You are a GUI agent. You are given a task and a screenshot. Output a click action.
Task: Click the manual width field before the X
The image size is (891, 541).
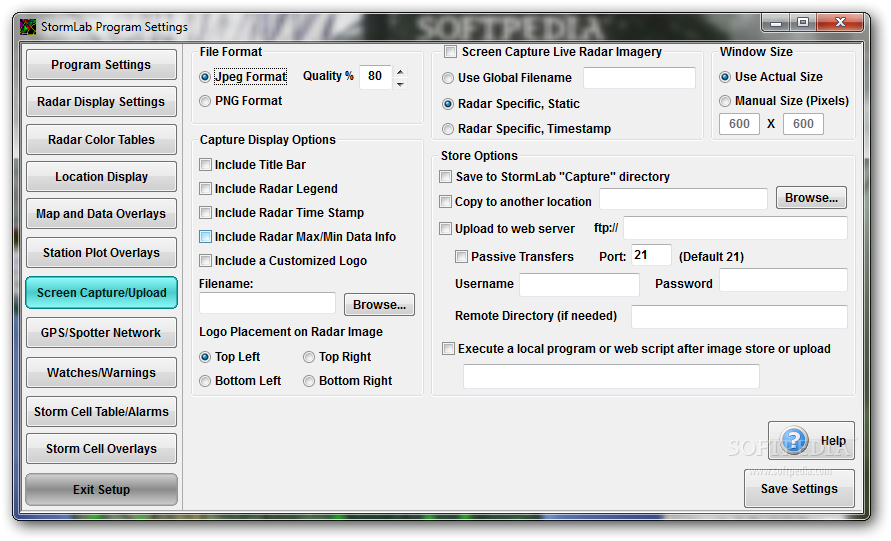coord(739,124)
